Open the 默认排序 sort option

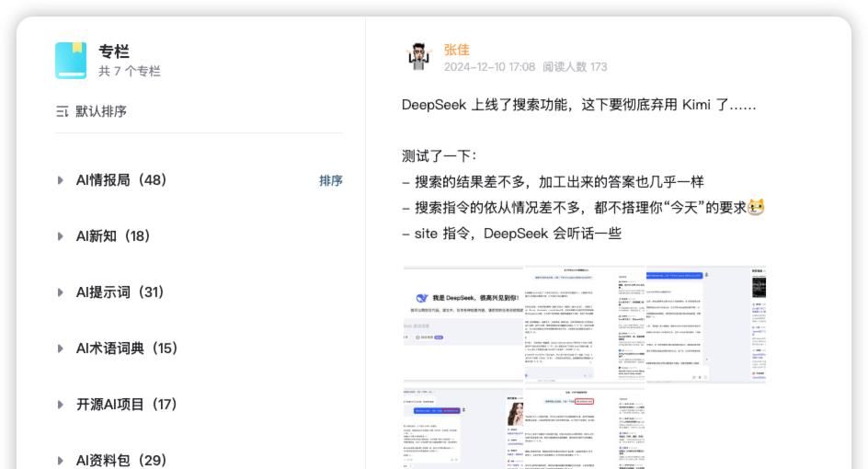click(x=101, y=111)
